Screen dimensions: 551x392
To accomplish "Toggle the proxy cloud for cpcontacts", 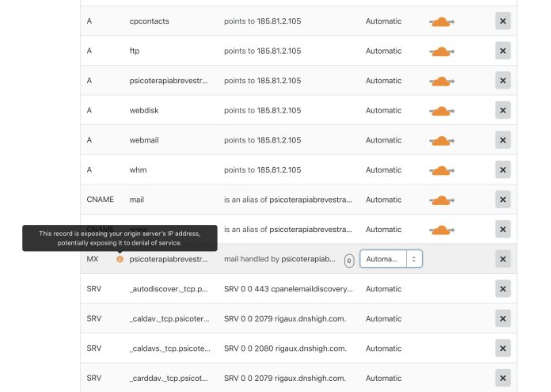I will click(442, 22).
